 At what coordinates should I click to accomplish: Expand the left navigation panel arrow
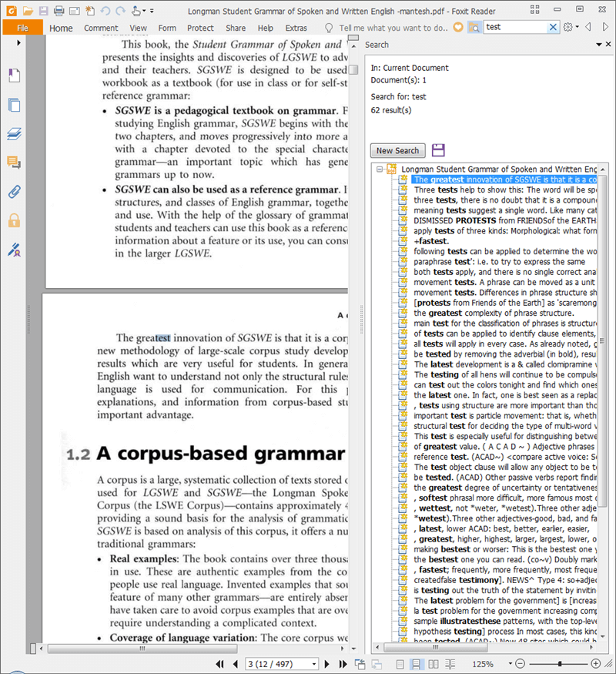tap(18, 43)
